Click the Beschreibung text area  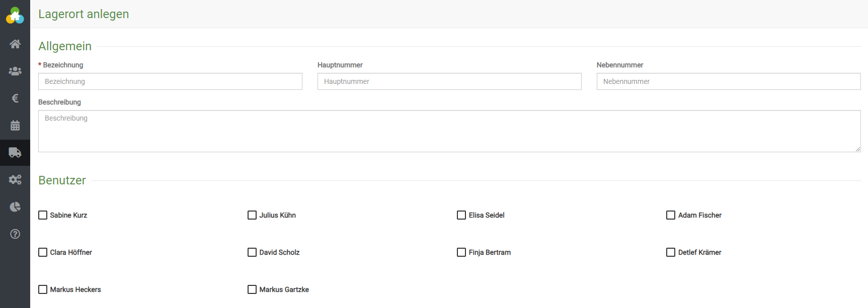coord(449,131)
